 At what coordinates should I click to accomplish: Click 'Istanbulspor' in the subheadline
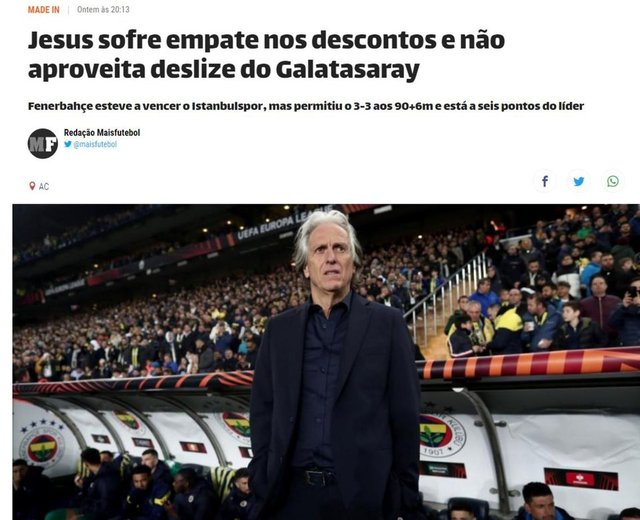pyautogui.click(x=229, y=106)
